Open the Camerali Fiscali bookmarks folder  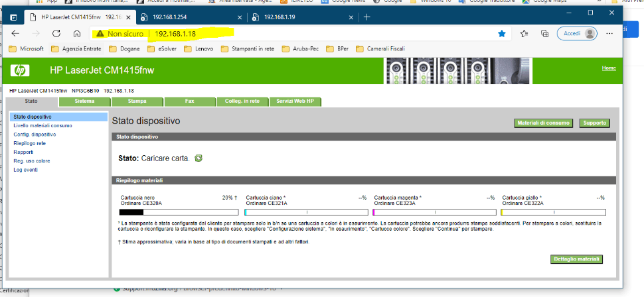(x=380, y=49)
